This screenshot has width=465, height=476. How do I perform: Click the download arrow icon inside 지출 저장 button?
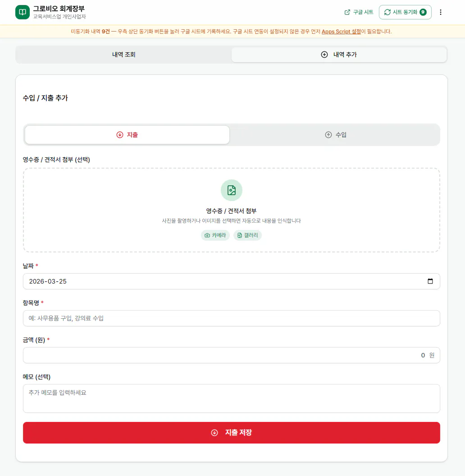click(x=214, y=432)
